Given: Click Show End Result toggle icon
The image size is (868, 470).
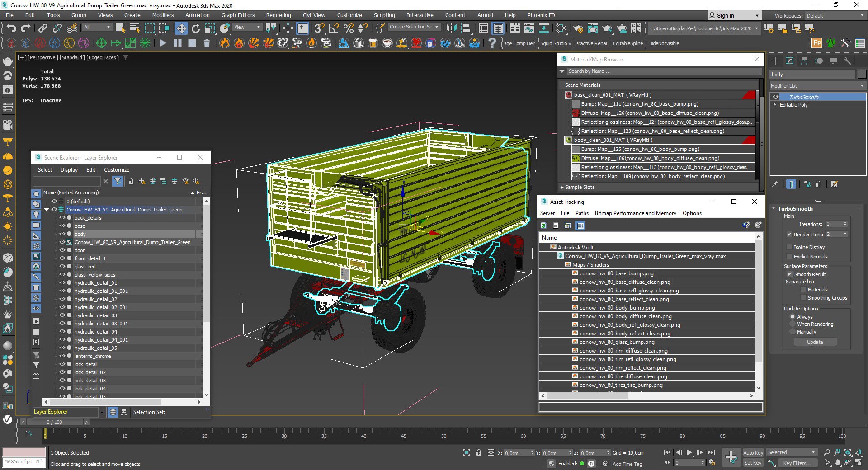Looking at the screenshot, I should coord(791,184).
